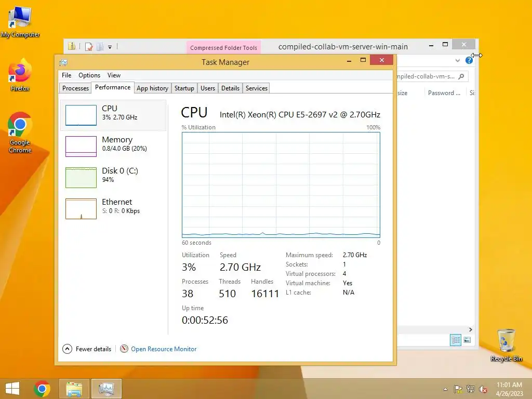Select Task Manager taskbar button

pyautogui.click(x=106, y=389)
